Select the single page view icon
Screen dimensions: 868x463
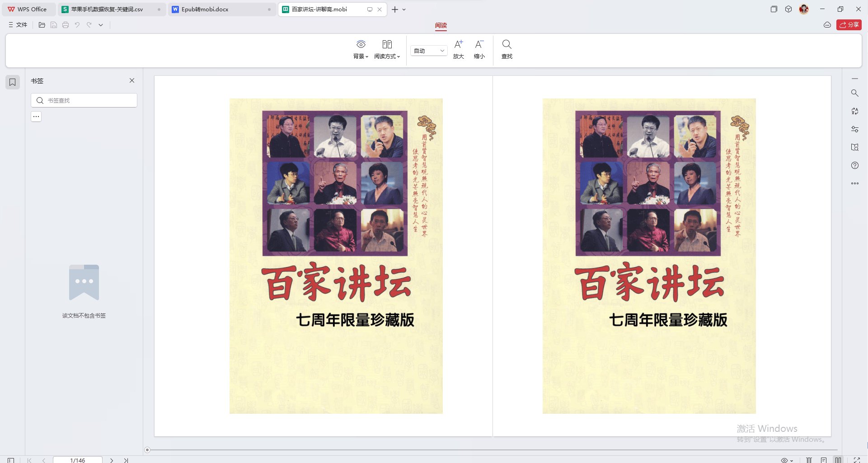[824, 460]
